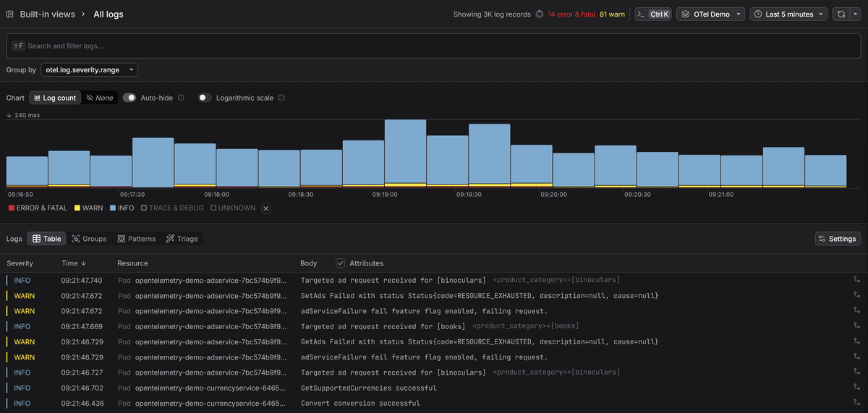
Task: Toggle INFO legend series
Action: [x=122, y=208]
